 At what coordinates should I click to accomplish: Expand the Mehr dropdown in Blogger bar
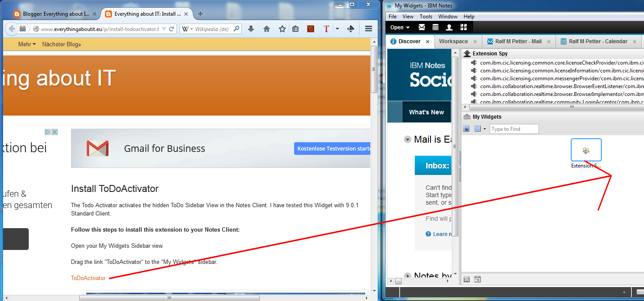tap(27, 44)
